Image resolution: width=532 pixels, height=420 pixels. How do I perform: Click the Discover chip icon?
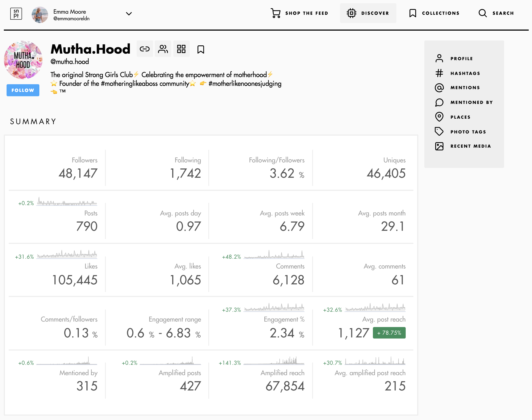(351, 13)
